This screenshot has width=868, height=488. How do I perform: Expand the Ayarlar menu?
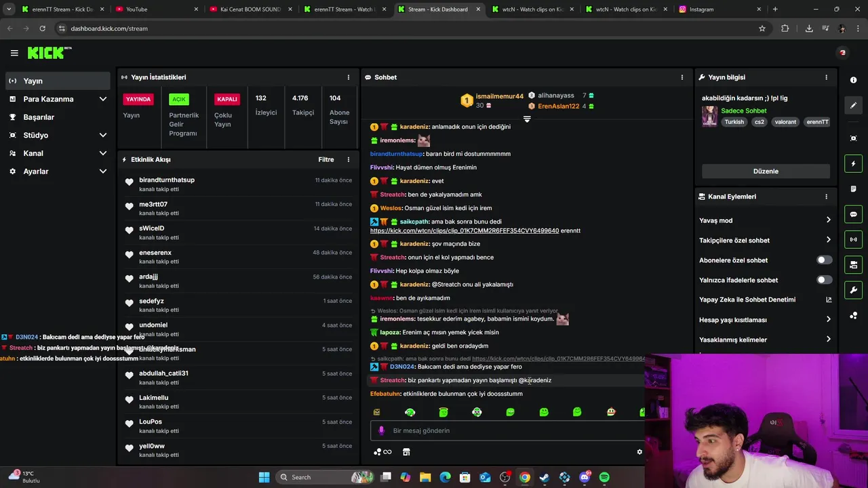tap(58, 171)
